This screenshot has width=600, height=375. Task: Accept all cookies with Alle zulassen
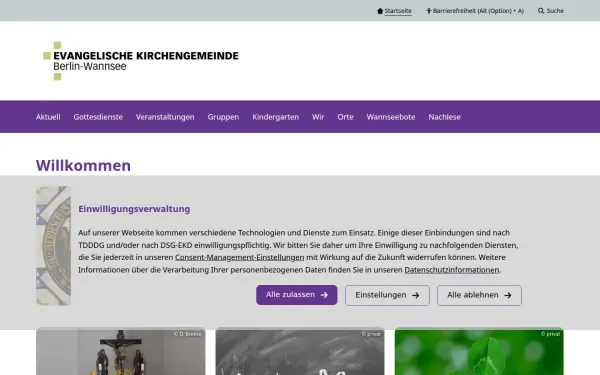click(297, 295)
